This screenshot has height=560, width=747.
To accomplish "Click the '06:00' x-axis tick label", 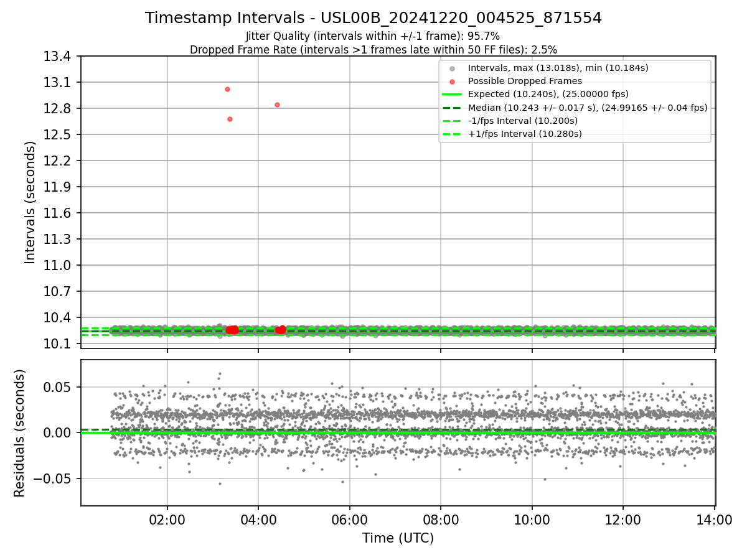I will [349, 520].
